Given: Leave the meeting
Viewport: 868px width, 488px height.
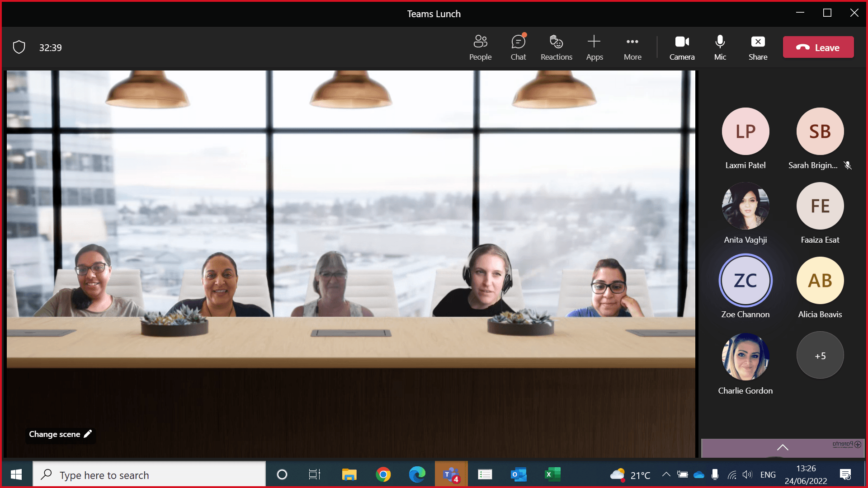Looking at the screenshot, I should 818,47.
